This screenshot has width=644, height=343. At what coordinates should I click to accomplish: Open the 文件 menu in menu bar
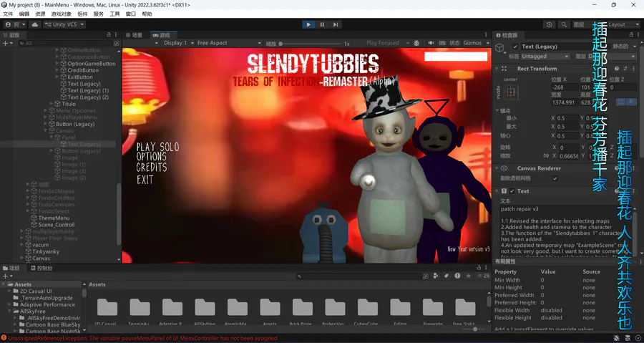(8, 14)
